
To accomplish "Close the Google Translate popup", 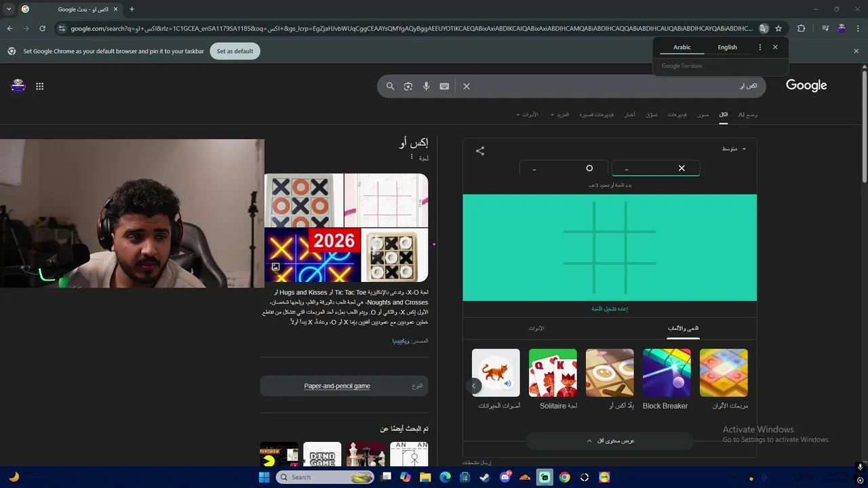I will point(775,47).
